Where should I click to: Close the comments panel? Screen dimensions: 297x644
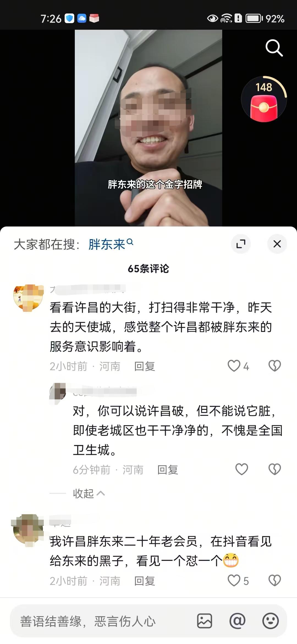(277, 244)
